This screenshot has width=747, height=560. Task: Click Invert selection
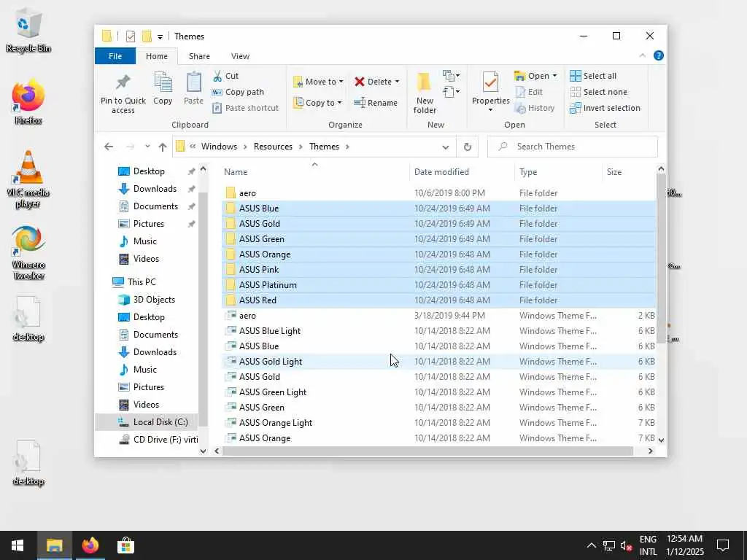click(x=605, y=108)
